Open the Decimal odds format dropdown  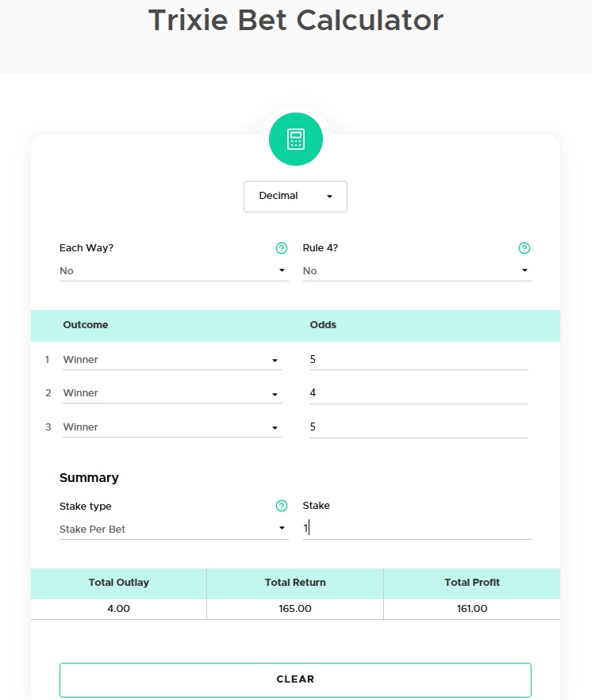click(295, 197)
